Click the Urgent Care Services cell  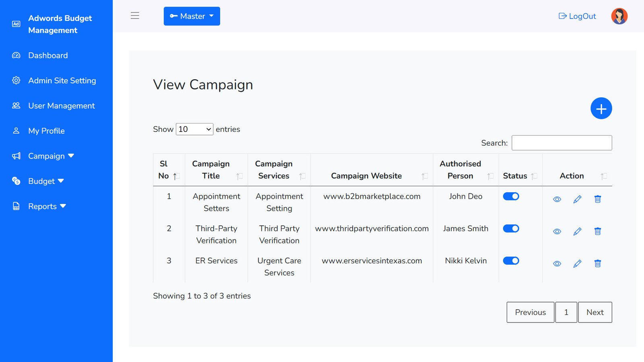[279, 267]
